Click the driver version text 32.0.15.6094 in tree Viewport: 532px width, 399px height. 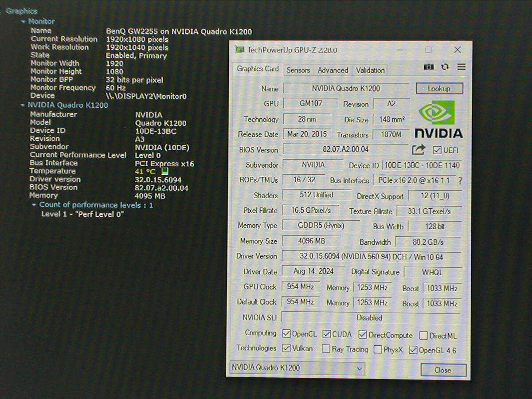158,180
